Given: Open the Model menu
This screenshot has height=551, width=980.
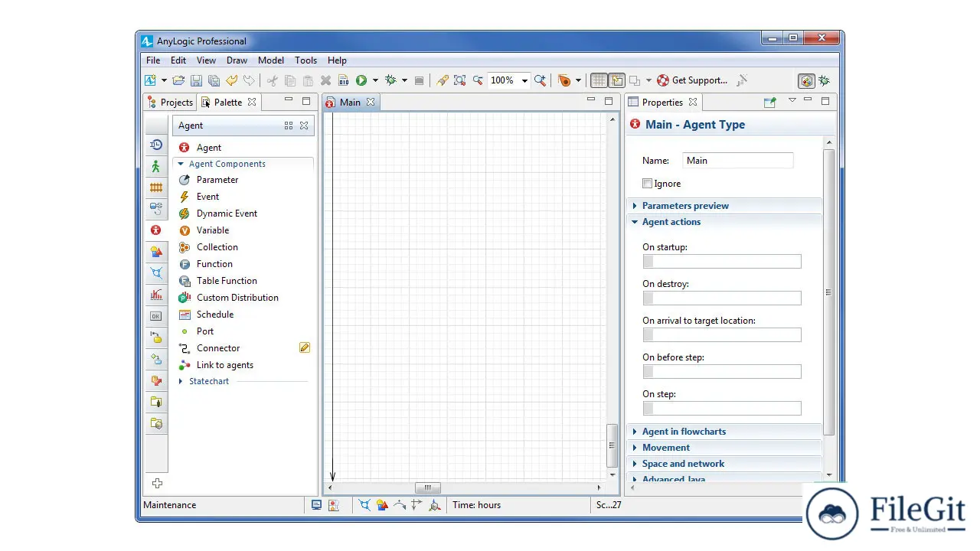Looking at the screenshot, I should [x=271, y=60].
